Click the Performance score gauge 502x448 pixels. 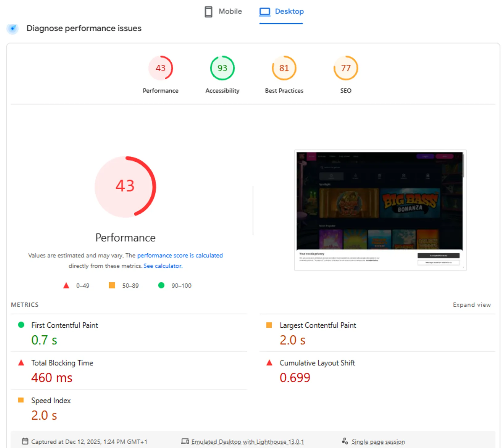point(161,68)
